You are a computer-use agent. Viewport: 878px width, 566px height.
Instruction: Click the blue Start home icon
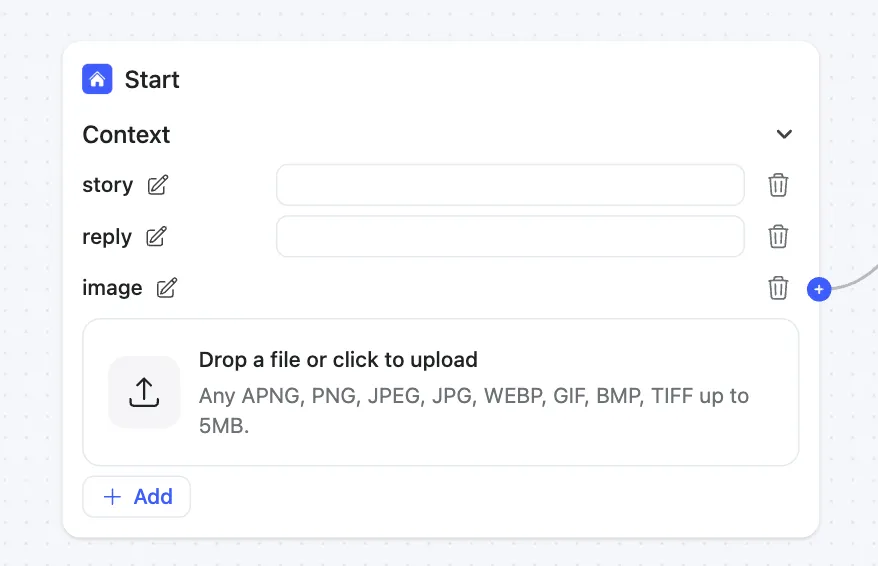coord(97,79)
